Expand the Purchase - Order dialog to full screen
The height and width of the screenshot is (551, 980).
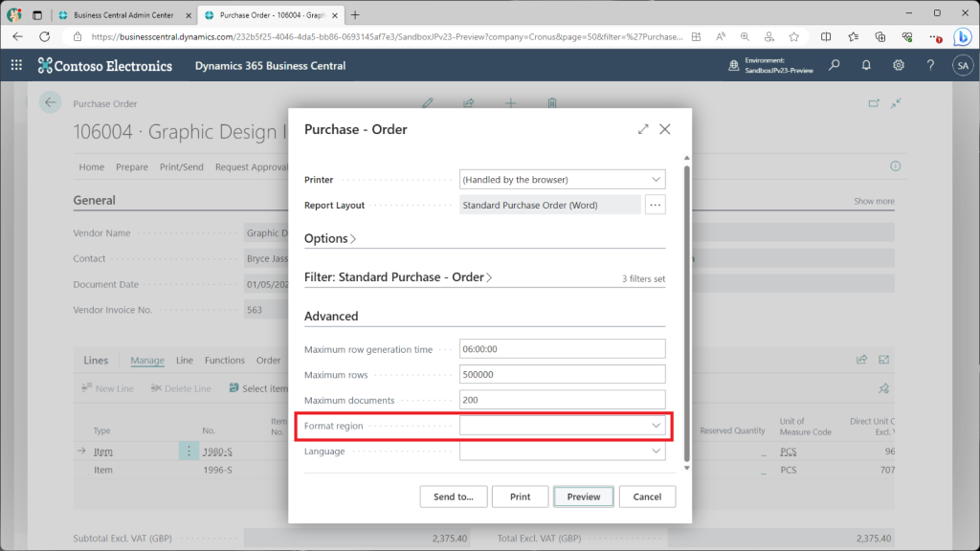click(643, 129)
